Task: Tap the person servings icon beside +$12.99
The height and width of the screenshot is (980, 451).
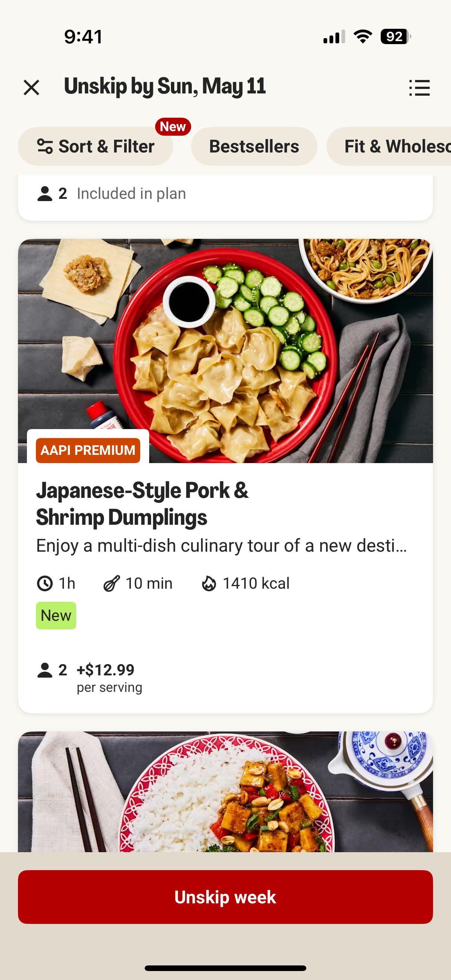Action: (45, 670)
